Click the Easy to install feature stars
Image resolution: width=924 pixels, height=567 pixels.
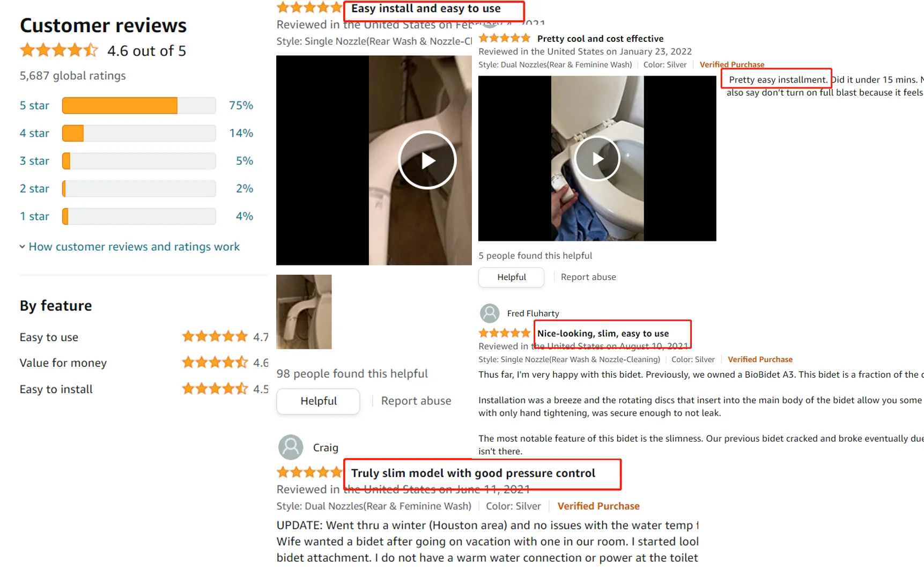tap(215, 389)
